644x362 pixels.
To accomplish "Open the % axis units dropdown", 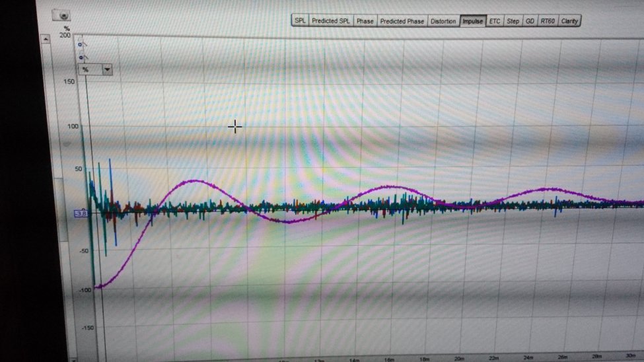I will click(95, 69).
